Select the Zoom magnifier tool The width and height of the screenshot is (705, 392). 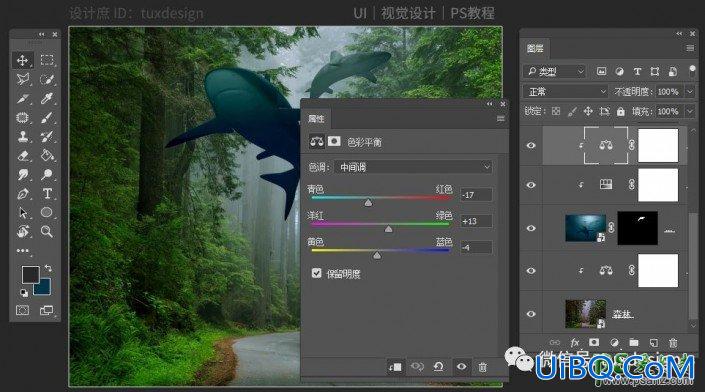click(47, 232)
